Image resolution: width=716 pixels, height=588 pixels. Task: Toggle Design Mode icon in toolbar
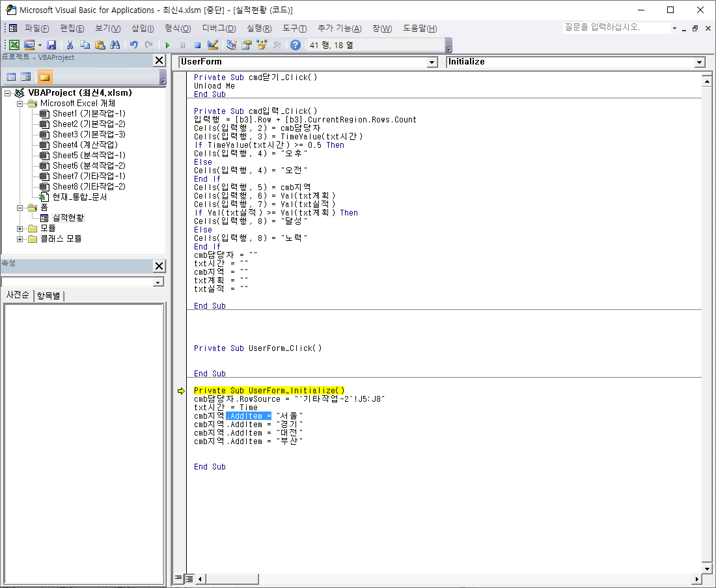coord(213,45)
